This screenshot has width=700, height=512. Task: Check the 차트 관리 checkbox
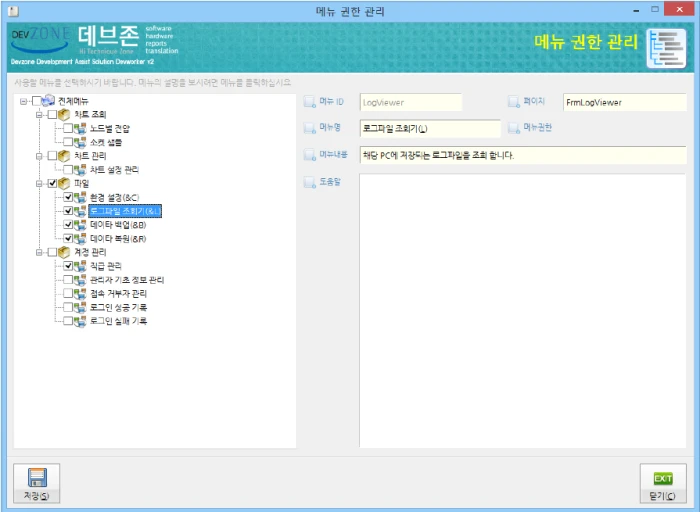pos(52,156)
